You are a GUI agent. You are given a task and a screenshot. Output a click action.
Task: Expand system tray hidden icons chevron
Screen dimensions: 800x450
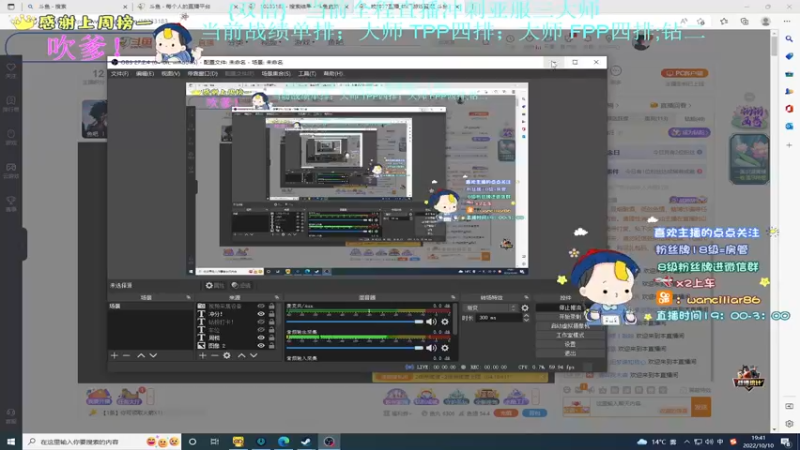pos(686,442)
